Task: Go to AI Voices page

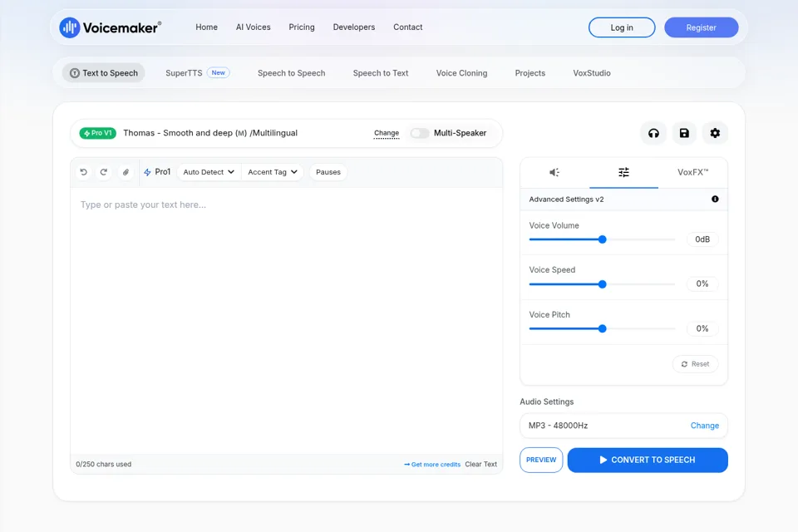Action: tap(253, 27)
